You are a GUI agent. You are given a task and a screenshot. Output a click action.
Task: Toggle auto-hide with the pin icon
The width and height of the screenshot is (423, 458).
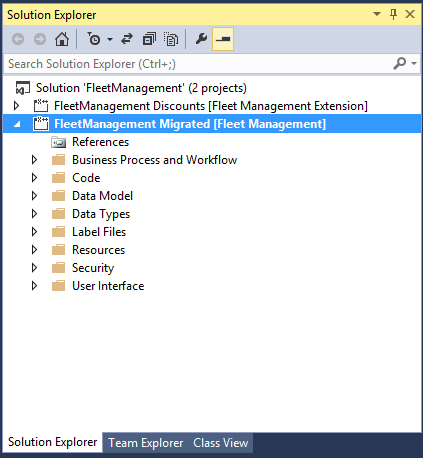(x=393, y=14)
